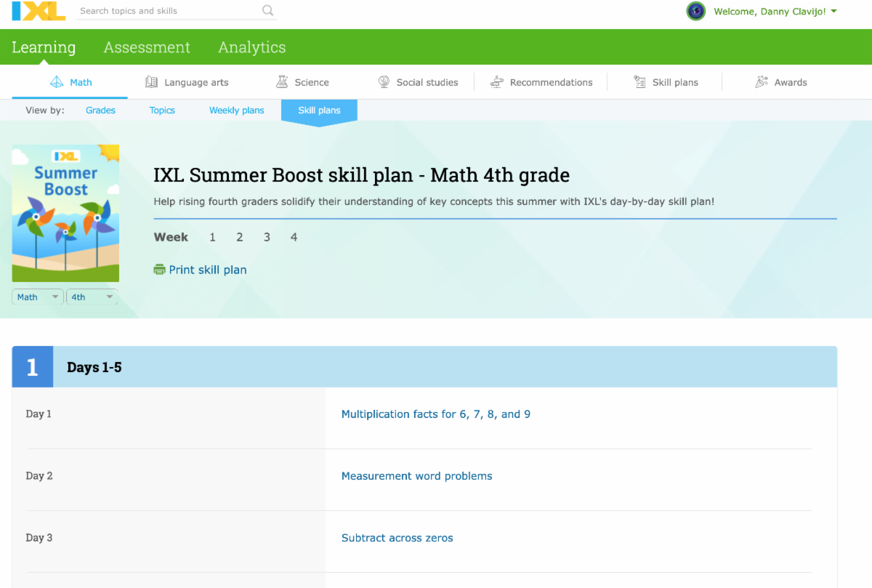
Task: Jump to Week 2
Action: pyautogui.click(x=240, y=237)
